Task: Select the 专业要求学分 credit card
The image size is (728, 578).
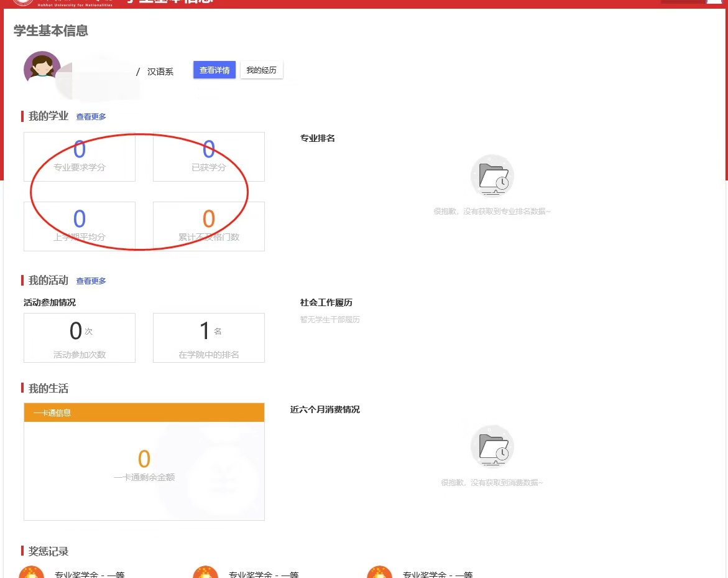Action: [x=80, y=157]
